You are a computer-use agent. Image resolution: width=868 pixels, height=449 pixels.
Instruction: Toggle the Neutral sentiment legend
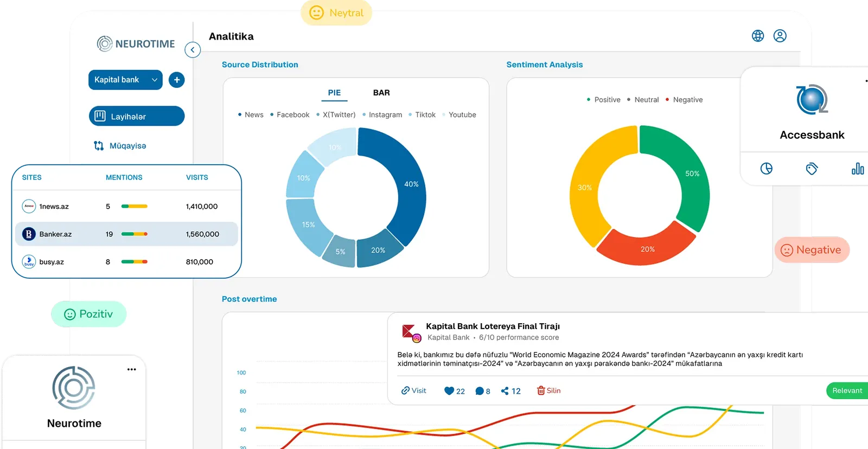coord(643,100)
